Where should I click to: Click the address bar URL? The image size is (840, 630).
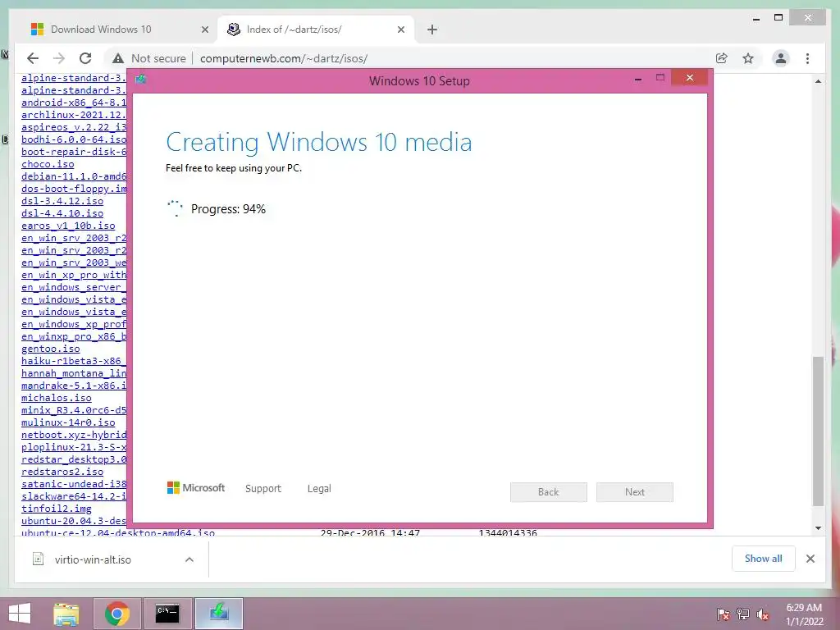(x=283, y=58)
